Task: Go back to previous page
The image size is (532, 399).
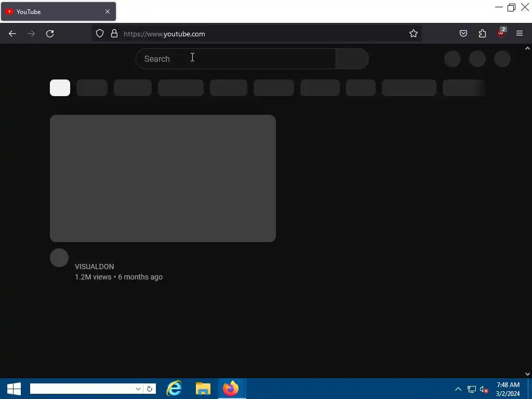Action: [12, 34]
